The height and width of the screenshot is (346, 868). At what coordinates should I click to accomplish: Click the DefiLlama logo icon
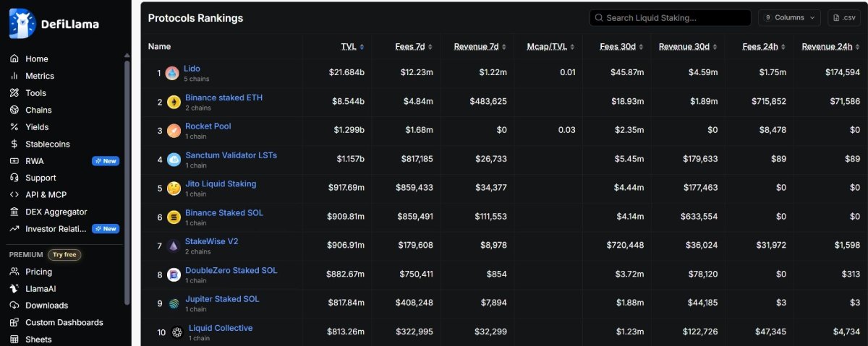[x=22, y=23]
